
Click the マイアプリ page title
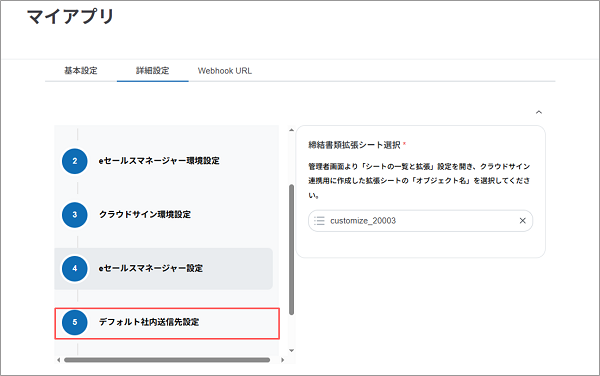point(70,16)
